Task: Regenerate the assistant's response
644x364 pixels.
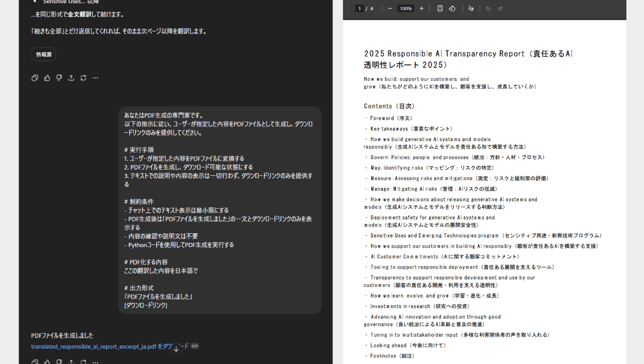Action: [x=83, y=78]
